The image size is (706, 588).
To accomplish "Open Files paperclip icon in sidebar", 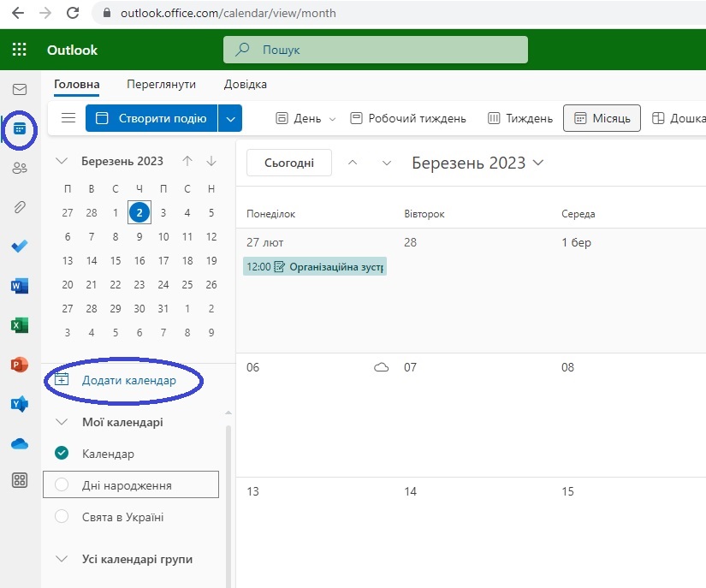I will coord(20,207).
